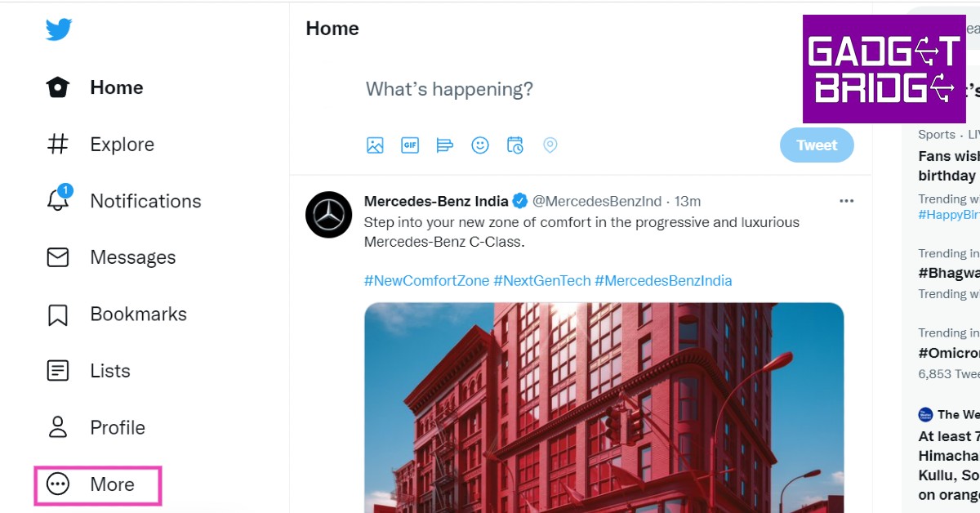Add an image to the tweet
The image size is (980, 513).
point(375,145)
